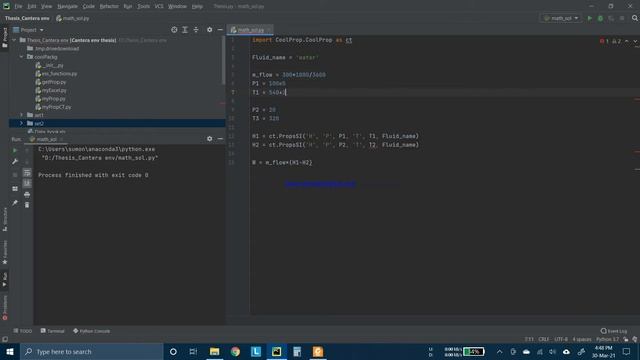
Task: Open Calculator from taskbar
Action: pos(297,351)
